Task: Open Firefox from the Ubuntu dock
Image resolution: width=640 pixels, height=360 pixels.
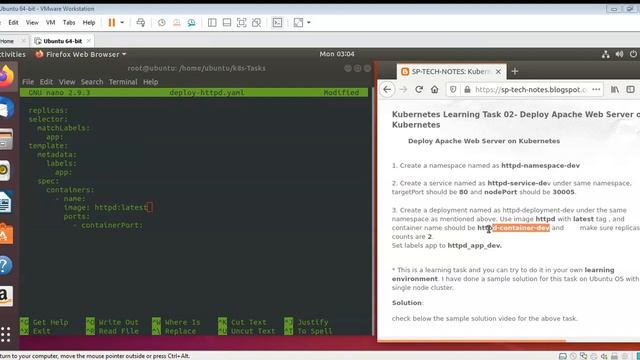Action: pyautogui.click(x=6, y=76)
